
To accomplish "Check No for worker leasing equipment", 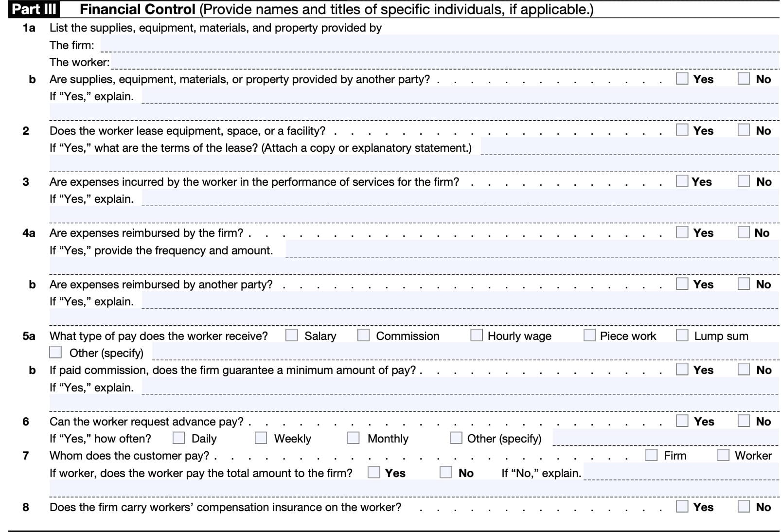I will [744, 130].
